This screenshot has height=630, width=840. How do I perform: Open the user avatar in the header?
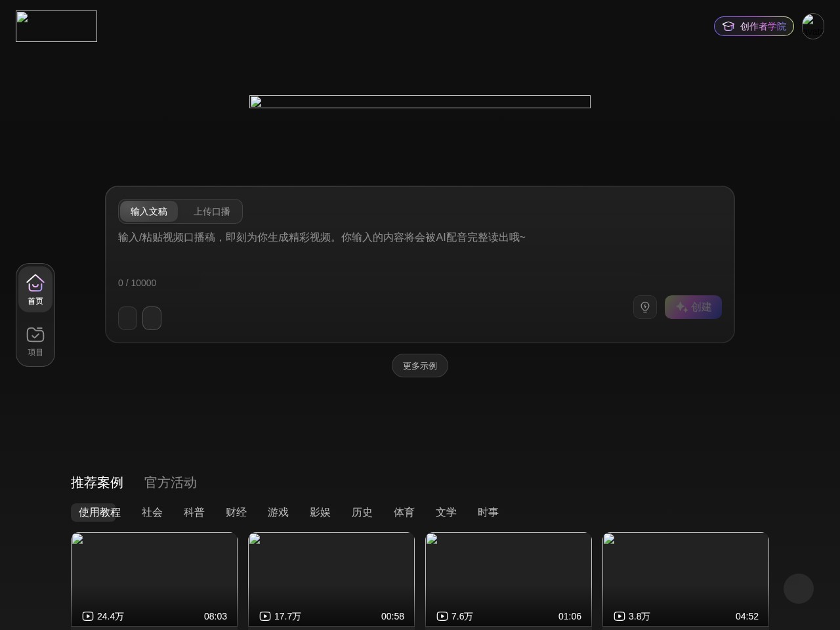click(x=813, y=26)
